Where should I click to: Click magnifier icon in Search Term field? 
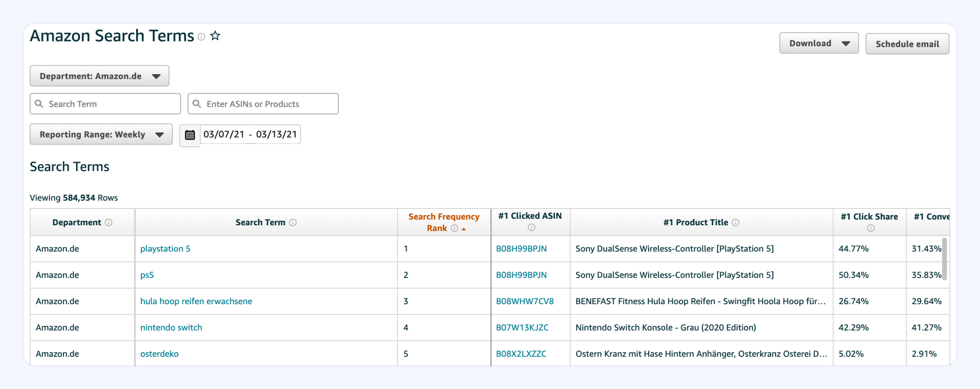(x=39, y=104)
